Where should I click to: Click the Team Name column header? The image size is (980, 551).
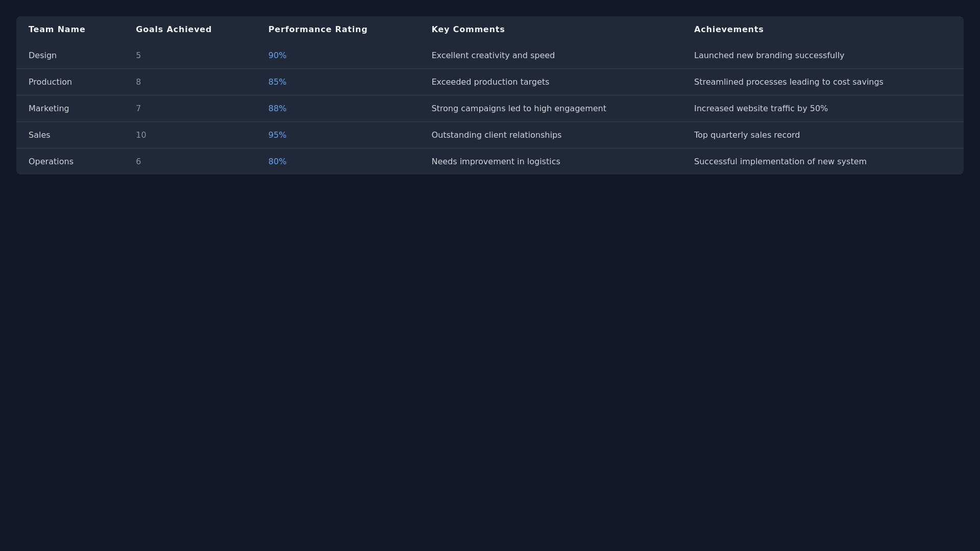coord(57,30)
